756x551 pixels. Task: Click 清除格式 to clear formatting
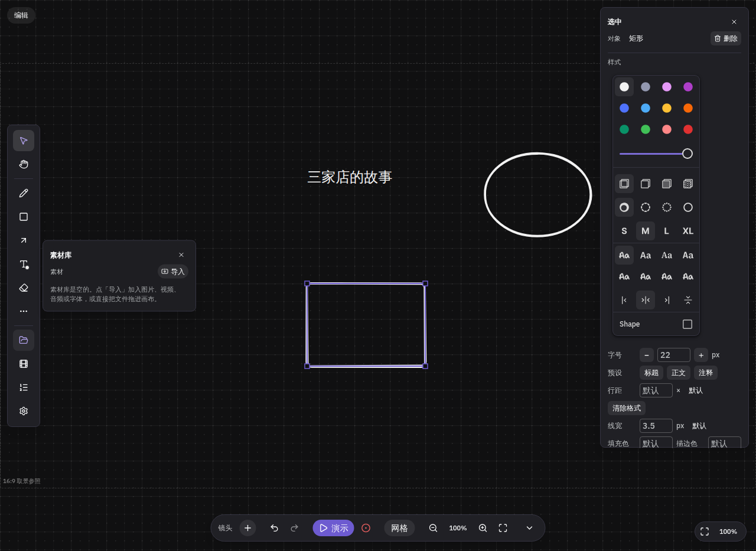627,408
